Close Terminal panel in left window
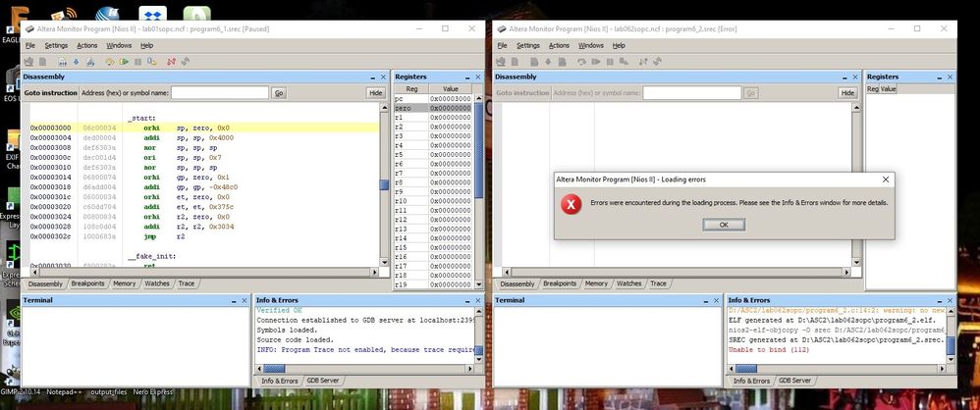Viewport: 980px width, 410px height. tap(245, 300)
